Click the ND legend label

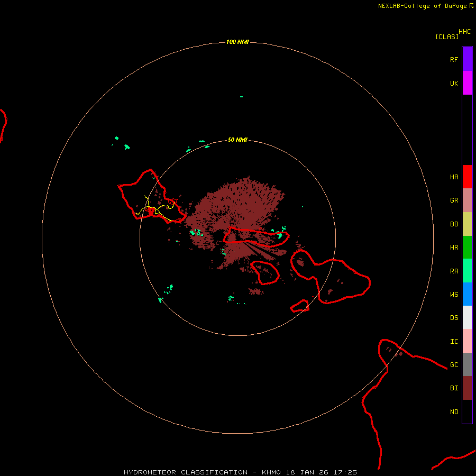(x=454, y=412)
